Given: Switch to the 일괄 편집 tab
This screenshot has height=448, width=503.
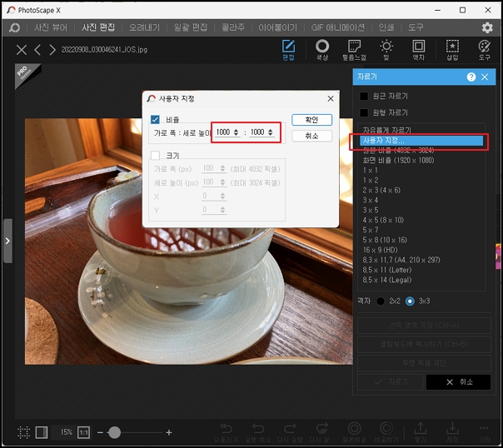Looking at the screenshot, I should click(x=191, y=27).
